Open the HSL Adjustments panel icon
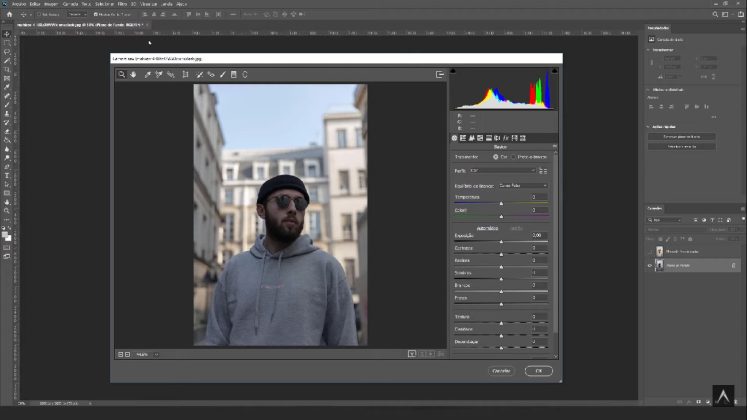747x420 pixels. [480, 138]
